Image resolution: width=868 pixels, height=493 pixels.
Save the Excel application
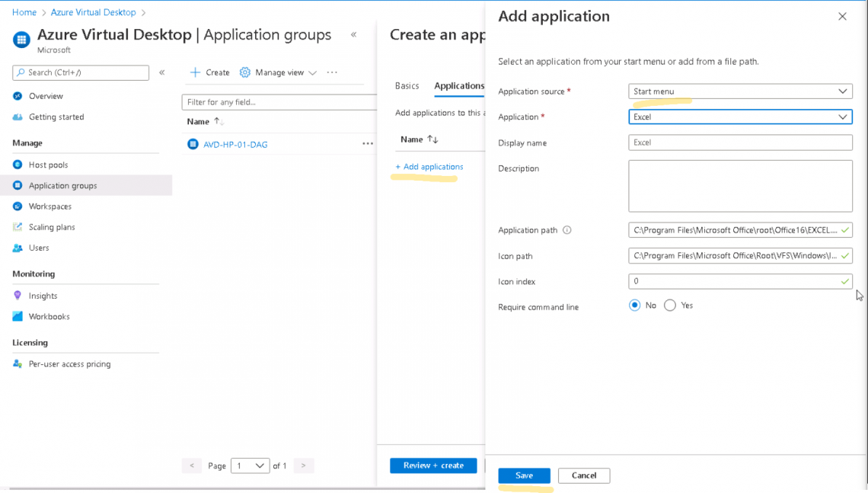point(524,475)
